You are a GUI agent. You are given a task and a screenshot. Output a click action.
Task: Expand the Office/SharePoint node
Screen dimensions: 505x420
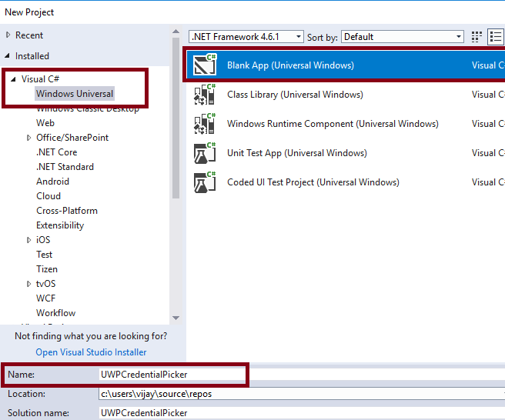[28, 138]
